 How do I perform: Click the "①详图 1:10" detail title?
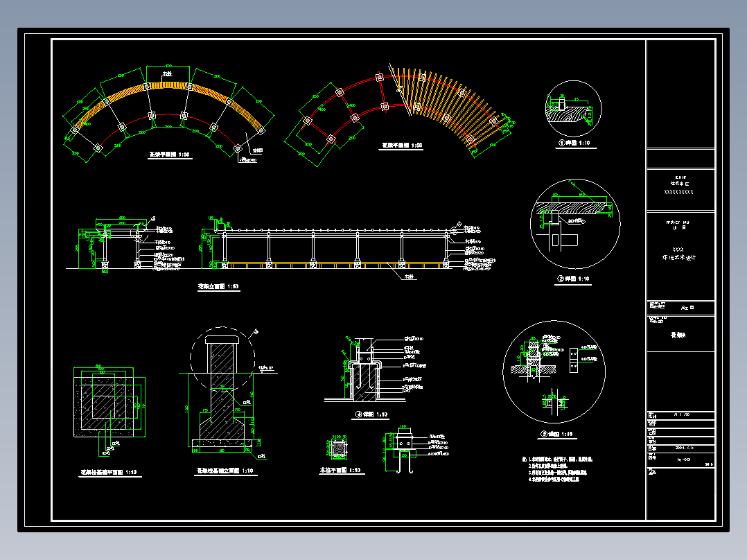click(x=574, y=143)
